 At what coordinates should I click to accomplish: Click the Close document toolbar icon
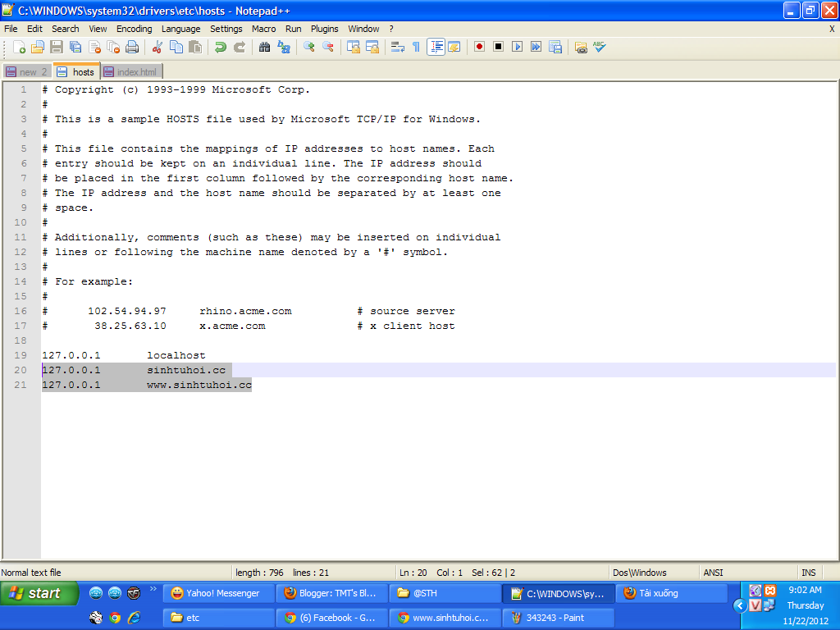pyautogui.click(x=95, y=47)
